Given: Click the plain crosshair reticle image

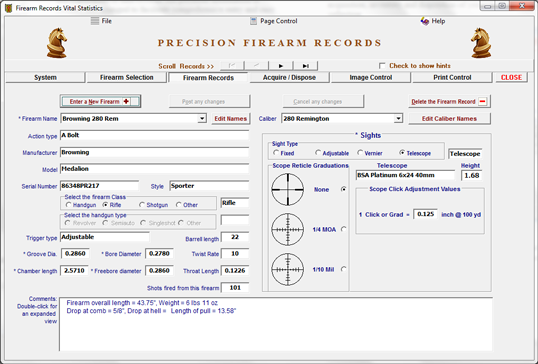Looking at the screenshot, I should (288, 189).
